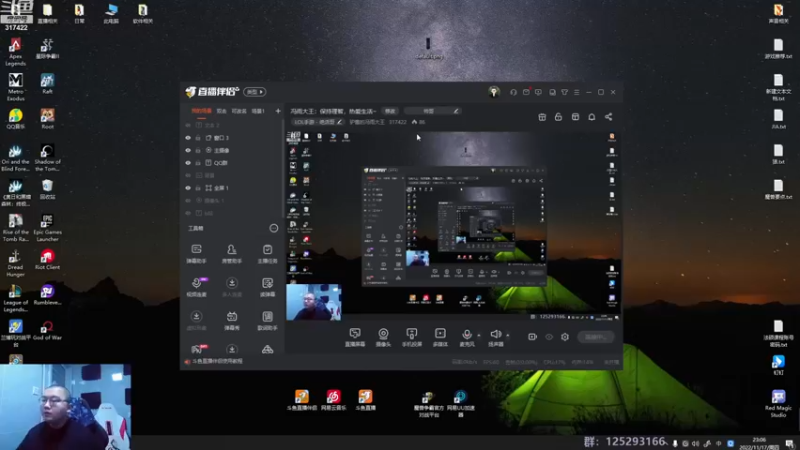800x450 pixels.
Task: Open the 读弹幕 read danmaku tool
Action: coord(267,287)
